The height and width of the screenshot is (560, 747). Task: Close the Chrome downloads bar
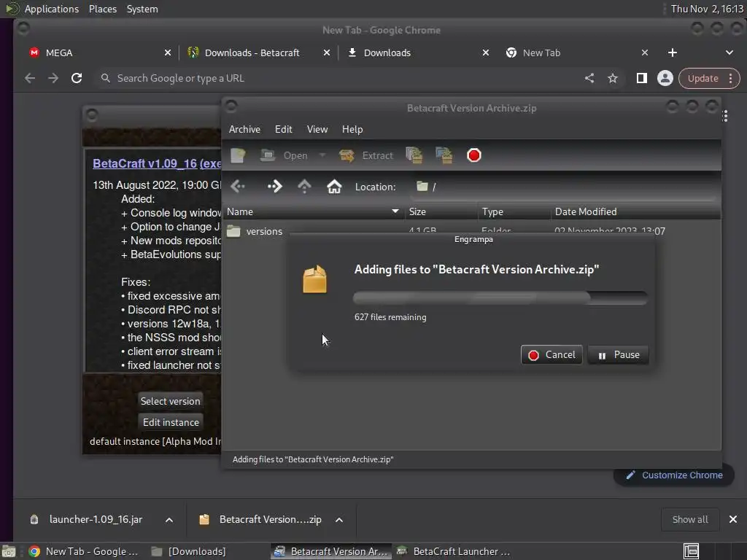coord(733,519)
